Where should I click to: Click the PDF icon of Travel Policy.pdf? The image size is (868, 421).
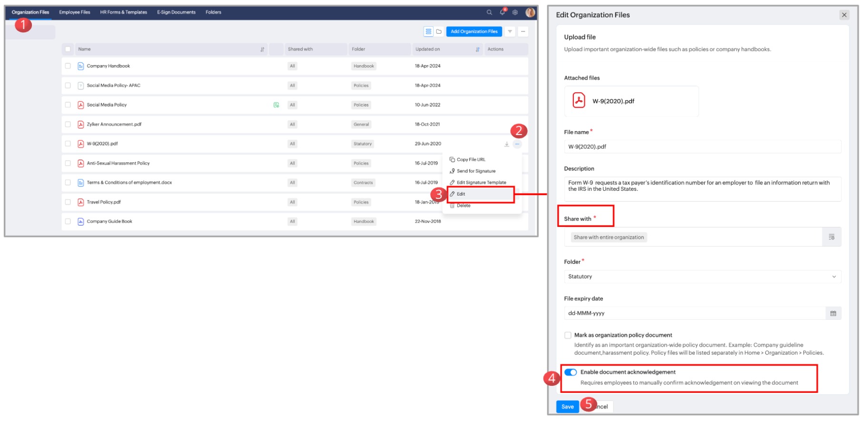tap(81, 202)
